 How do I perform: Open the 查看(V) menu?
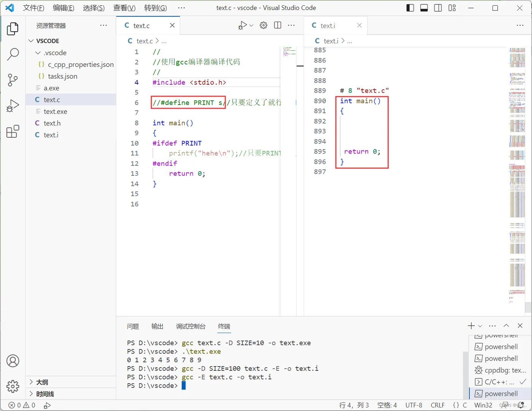point(124,8)
